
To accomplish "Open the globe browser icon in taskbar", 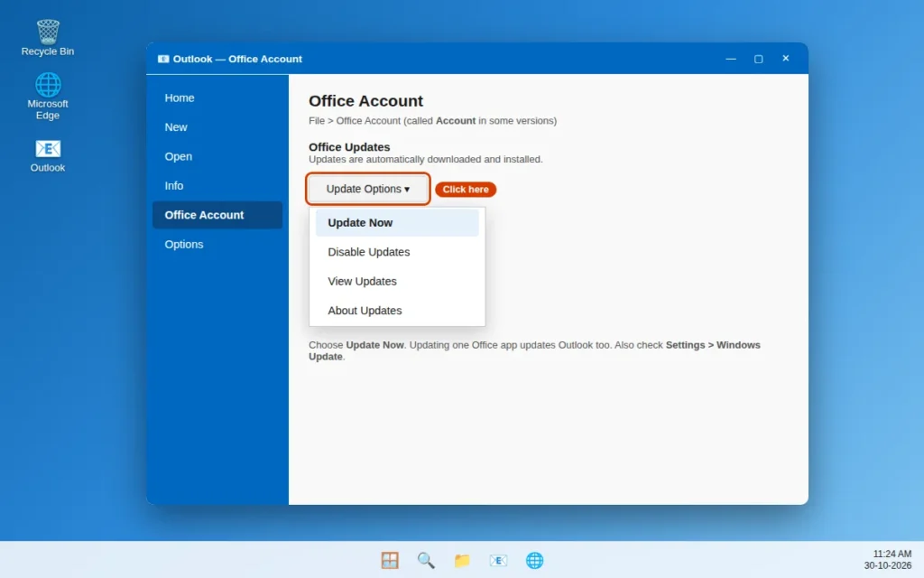I will pyautogui.click(x=534, y=560).
